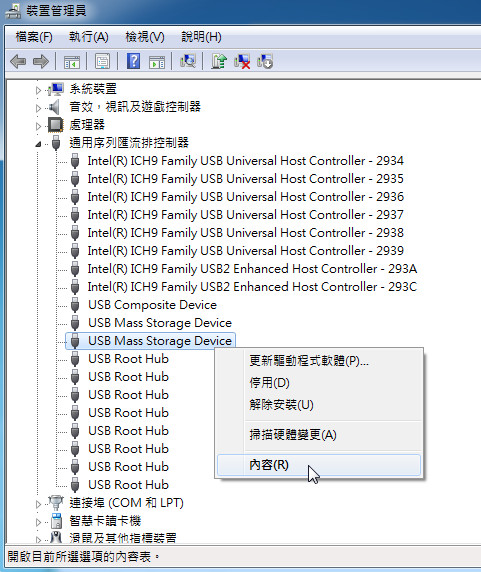This screenshot has height=572, width=481.
Task: Click the Properties sheet toolbar icon
Action: 102,61
